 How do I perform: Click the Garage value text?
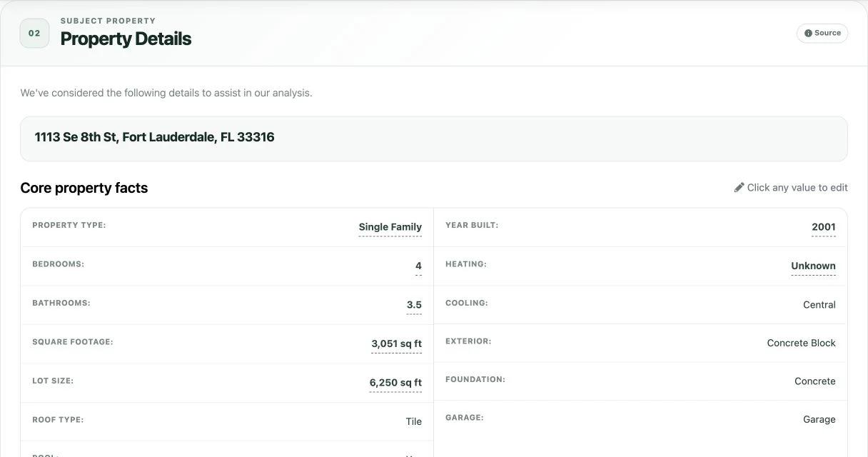click(x=819, y=420)
